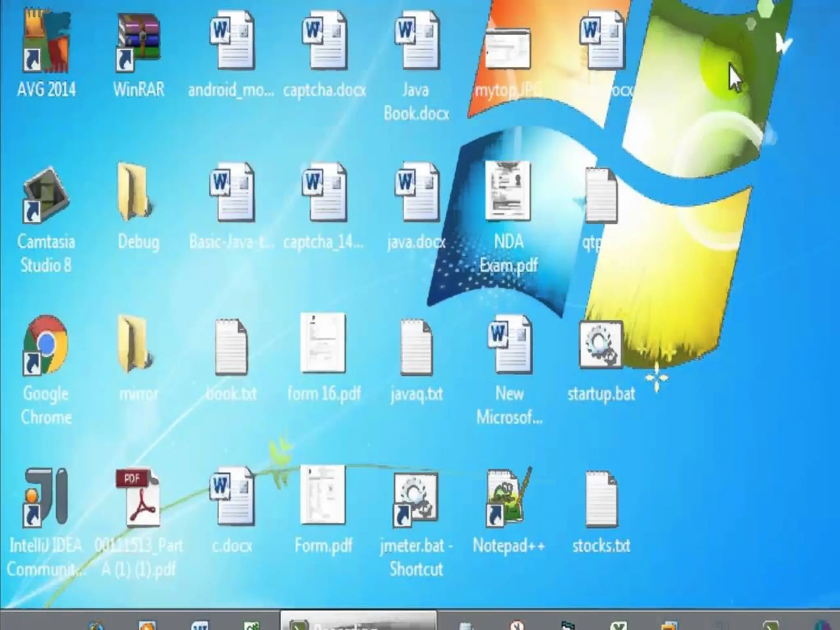Click the Recording taskbar button
This screenshot has width=840, height=630.
point(358,623)
